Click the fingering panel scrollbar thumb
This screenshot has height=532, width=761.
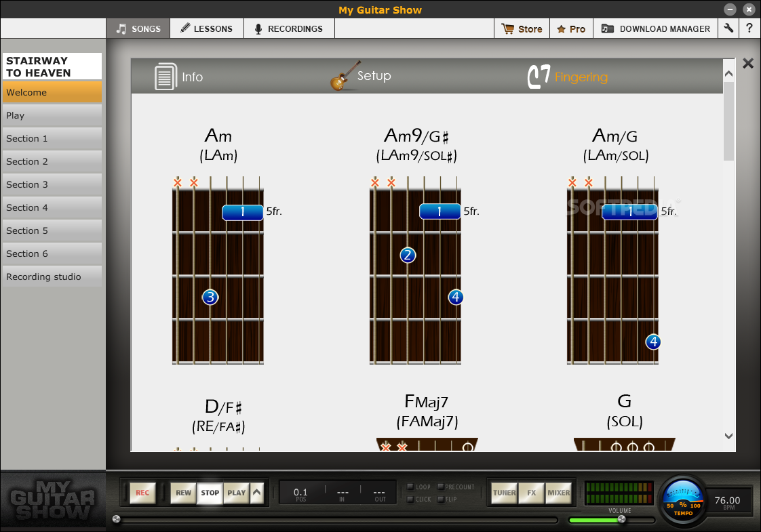click(728, 121)
